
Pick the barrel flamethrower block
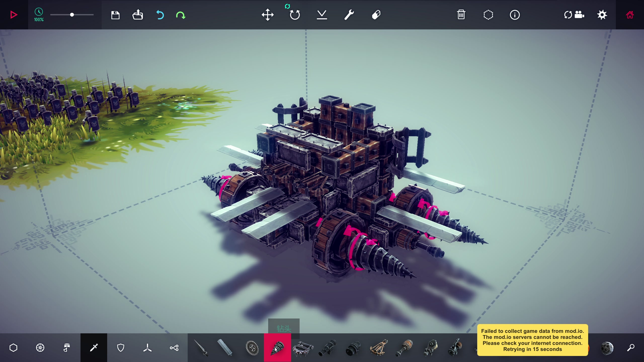(x=404, y=348)
